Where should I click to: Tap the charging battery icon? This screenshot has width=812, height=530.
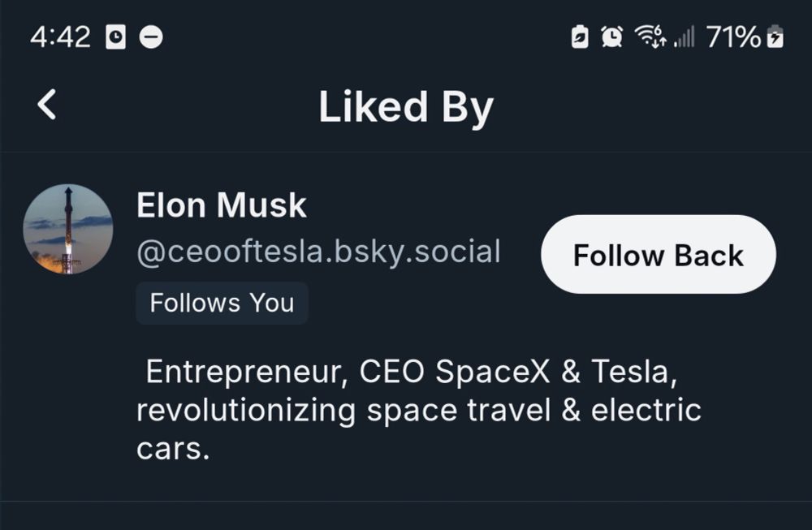(775, 37)
